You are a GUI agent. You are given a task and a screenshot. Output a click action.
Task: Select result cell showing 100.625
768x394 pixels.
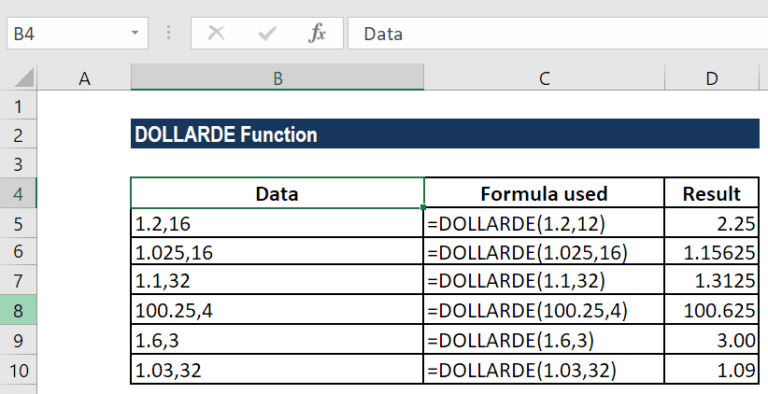712,310
